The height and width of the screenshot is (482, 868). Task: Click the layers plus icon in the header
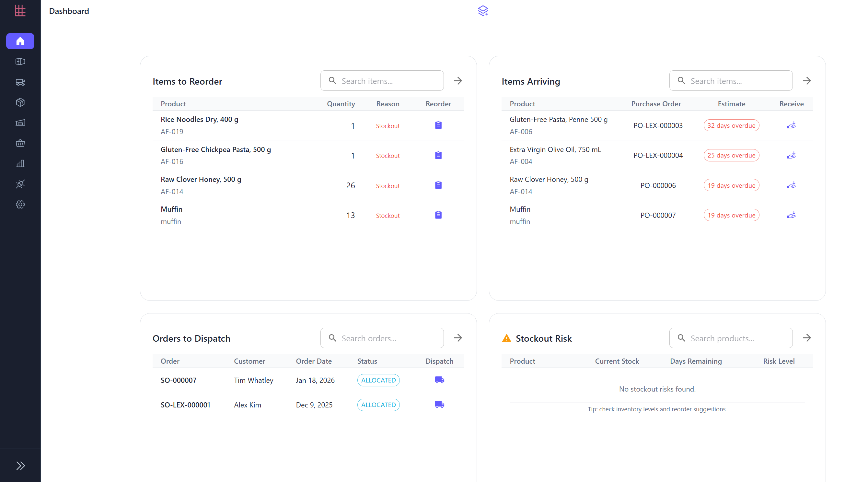(x=483, y=11)
